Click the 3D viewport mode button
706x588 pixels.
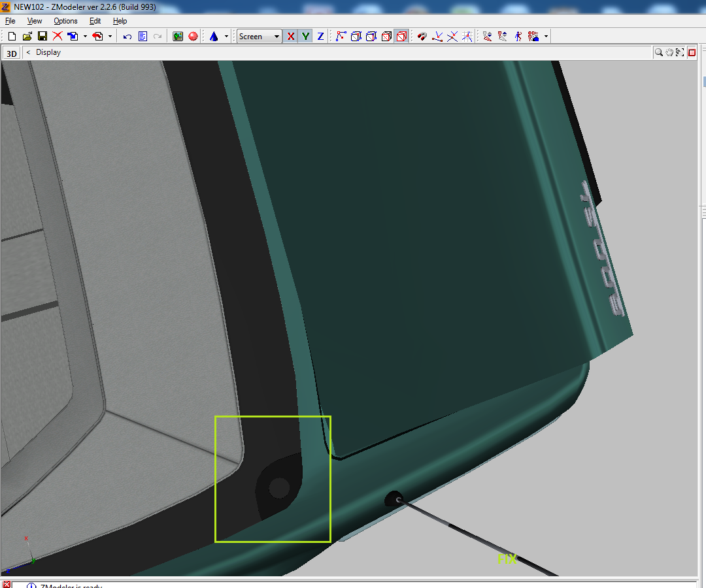pos(12,54)
